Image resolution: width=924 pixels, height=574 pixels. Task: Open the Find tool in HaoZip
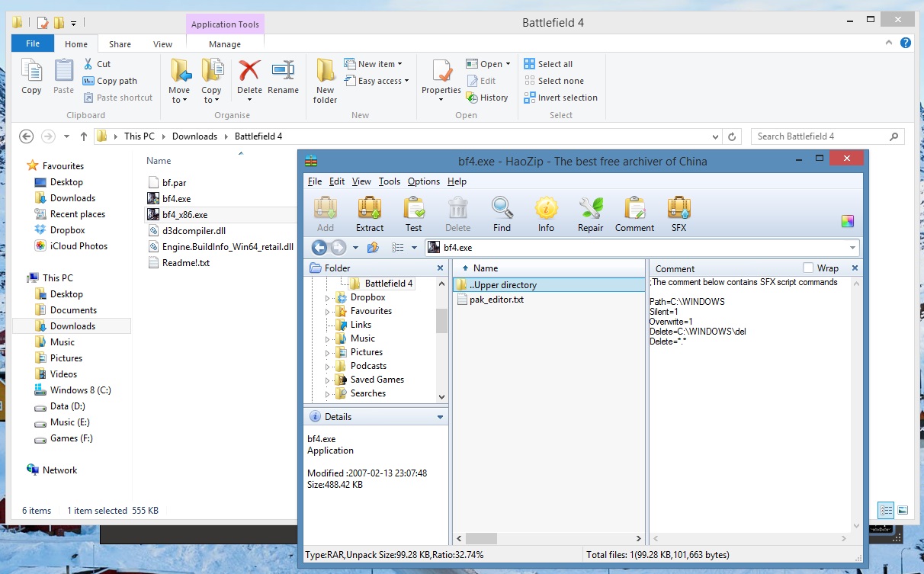[502, 213]
